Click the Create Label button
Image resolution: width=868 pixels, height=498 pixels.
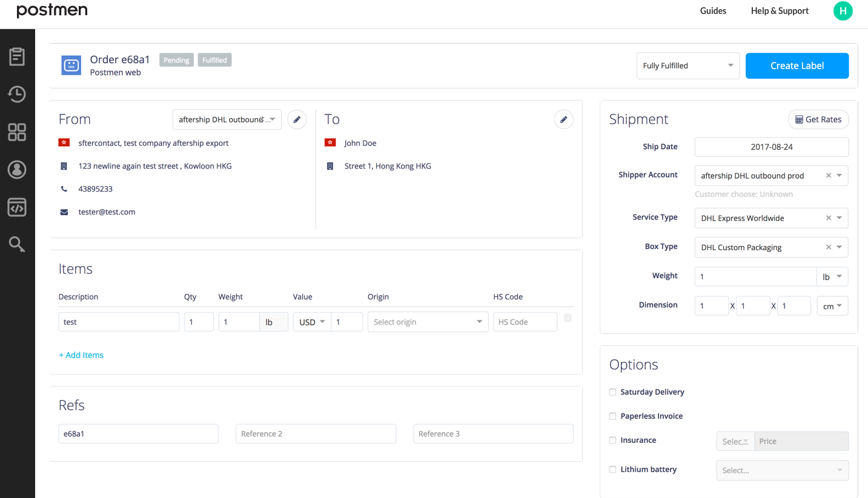pos(797,65)
